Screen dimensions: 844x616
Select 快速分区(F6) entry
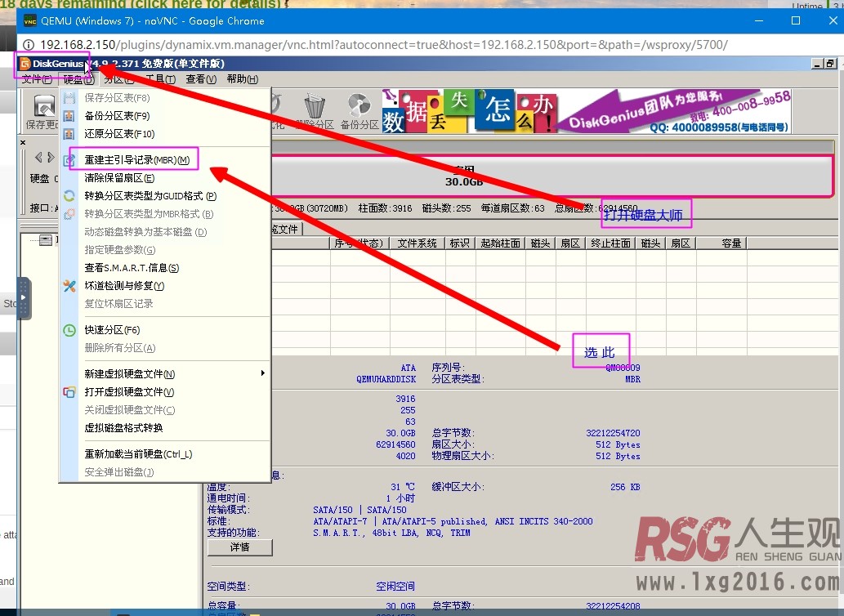(165, 330)
